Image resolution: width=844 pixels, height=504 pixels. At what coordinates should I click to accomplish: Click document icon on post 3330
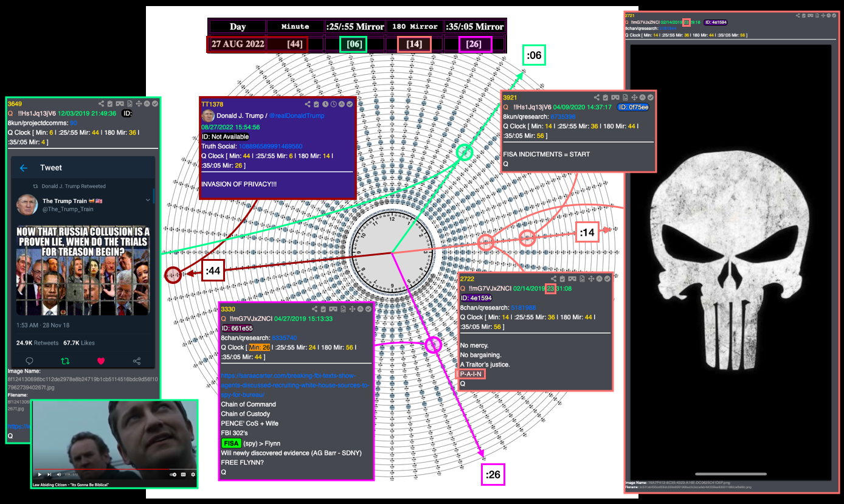[x=343, y=309]
